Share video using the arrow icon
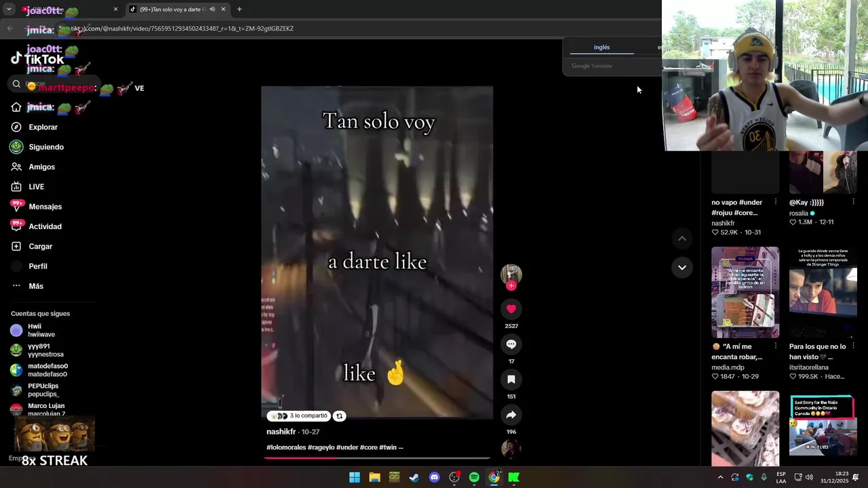The width and height of the screenshot is (868, 488). click(x=511, y=415)
